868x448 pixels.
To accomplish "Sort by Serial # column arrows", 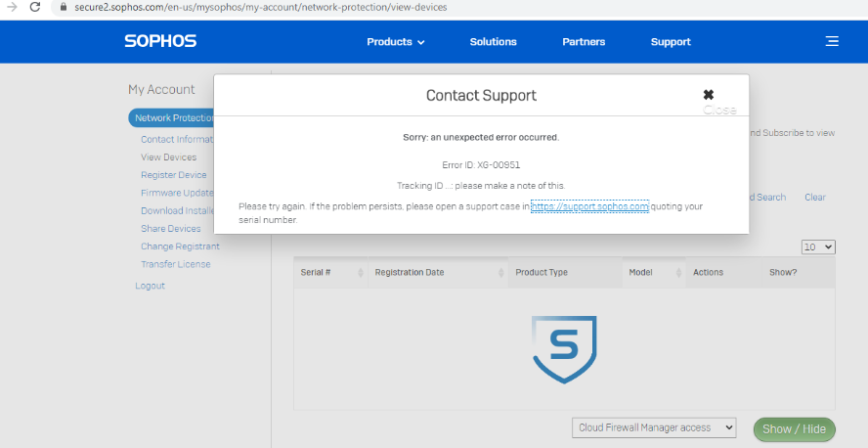I will click(361, 273).
